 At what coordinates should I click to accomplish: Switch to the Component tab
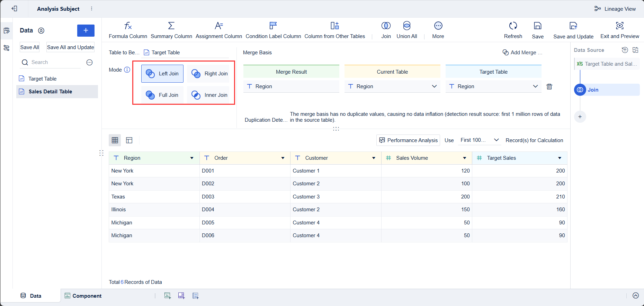(x=83, y=296)
